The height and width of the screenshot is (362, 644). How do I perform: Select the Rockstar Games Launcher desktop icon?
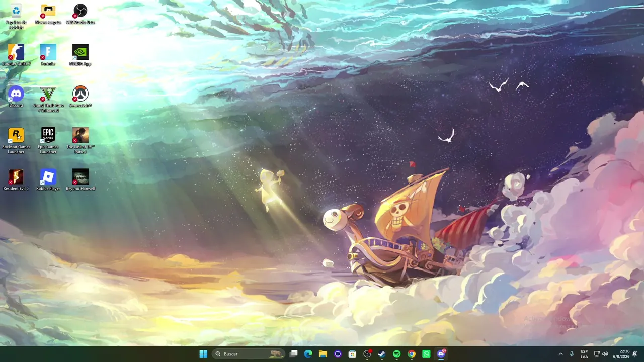16,141
